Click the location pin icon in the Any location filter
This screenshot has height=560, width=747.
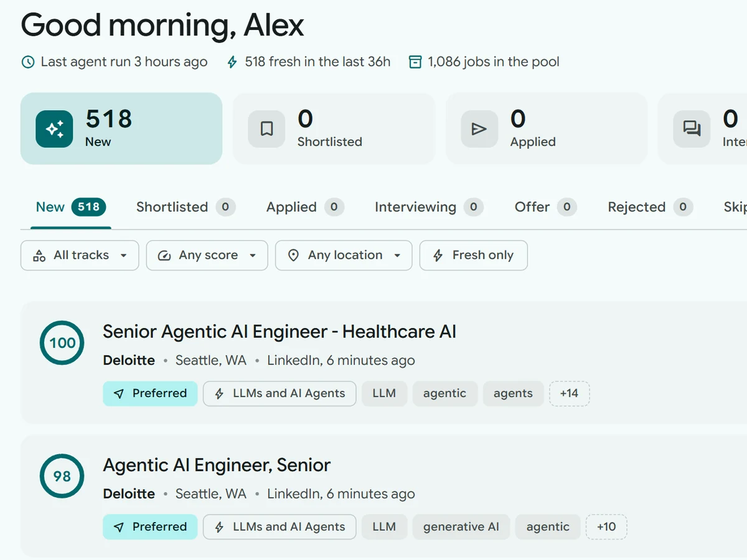click(294, 256)
